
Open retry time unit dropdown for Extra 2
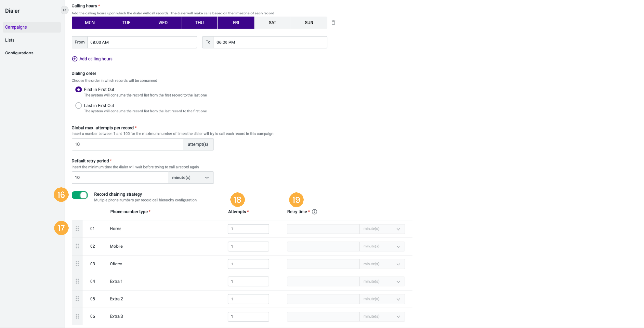click(382, 299)
